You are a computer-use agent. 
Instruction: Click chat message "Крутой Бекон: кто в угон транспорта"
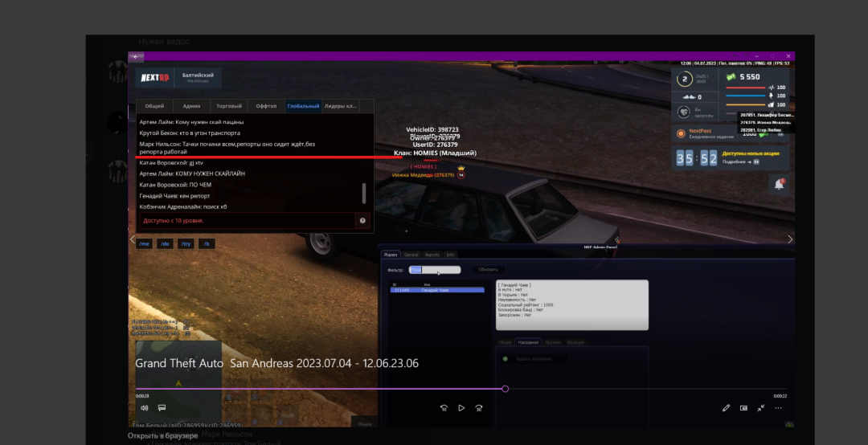pos(190,133)
